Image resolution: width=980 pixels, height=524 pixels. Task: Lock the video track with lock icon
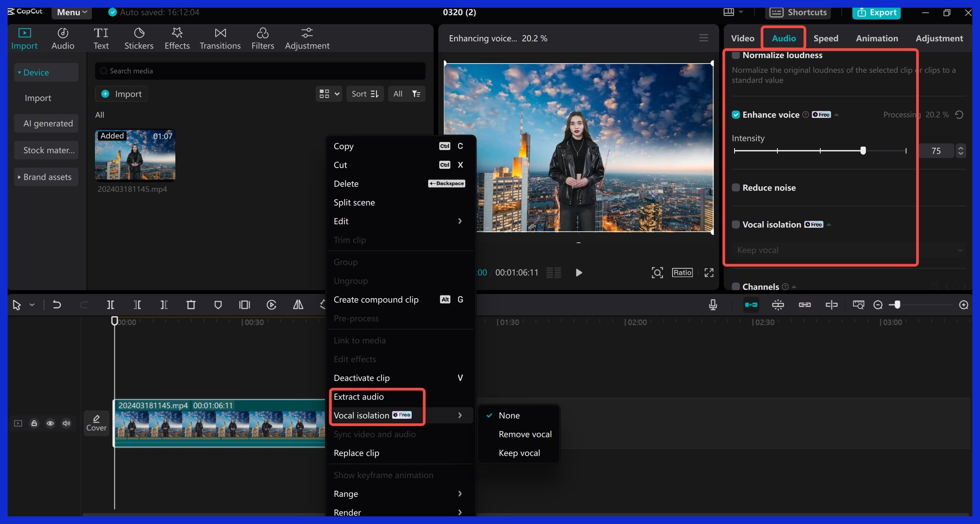[34, 423]
